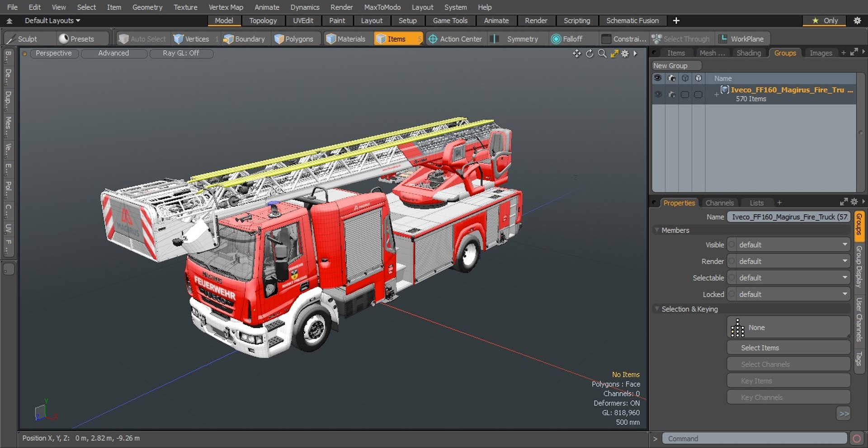Click the Key Items button
The height and width of the screenshot is (448, 868).
[788, 381]
